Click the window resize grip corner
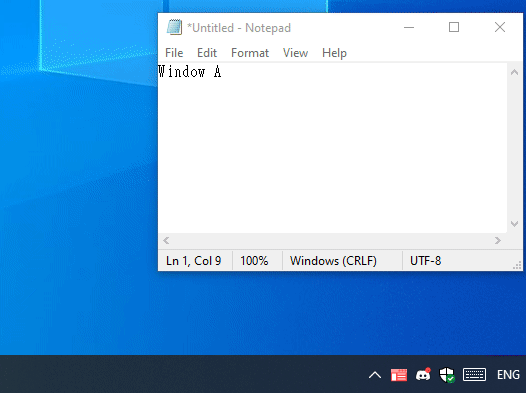The height and width of the screenshot is (393, 526). (x=517, y=265)
